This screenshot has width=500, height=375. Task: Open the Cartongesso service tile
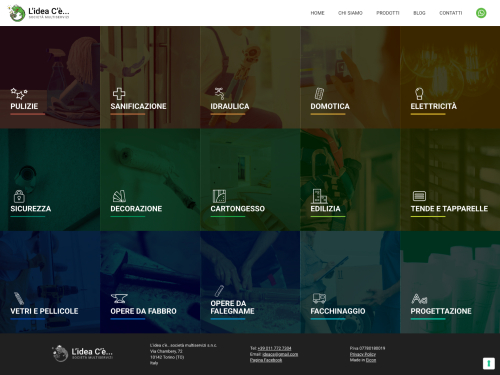click(x=250, y=180)
